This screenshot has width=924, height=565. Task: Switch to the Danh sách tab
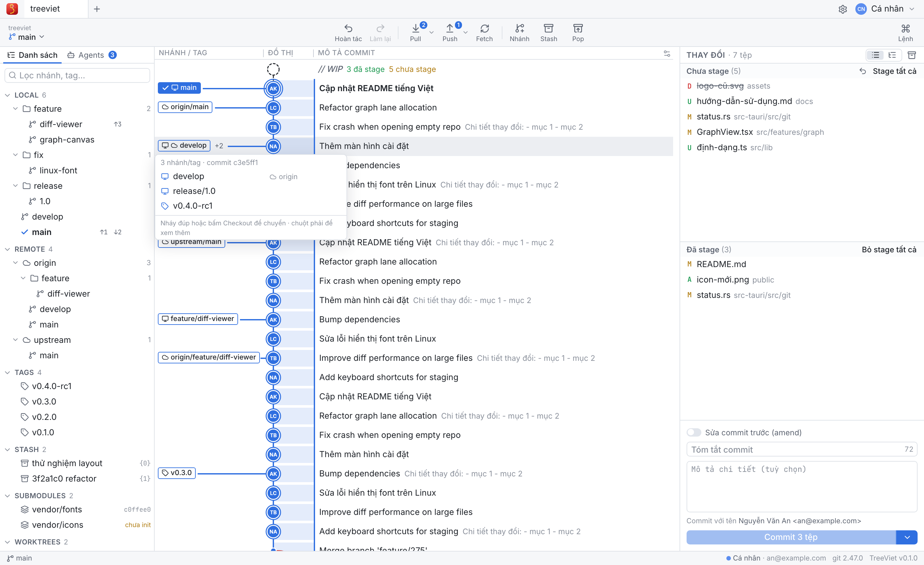tap(33, 55)
